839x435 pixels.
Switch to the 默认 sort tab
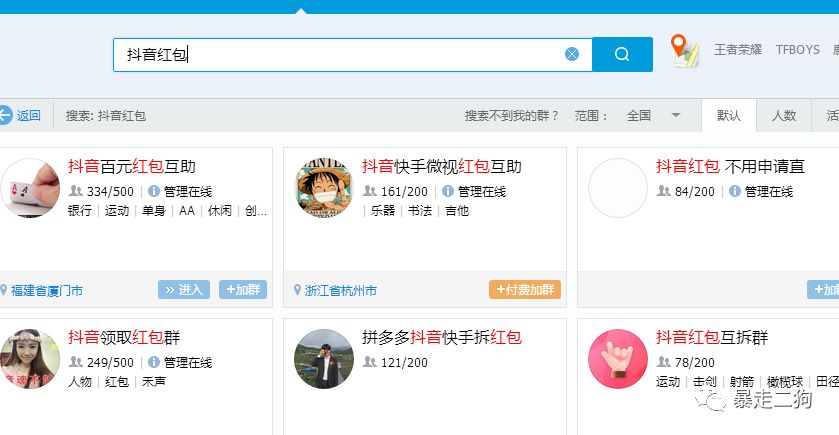point(729,116)
